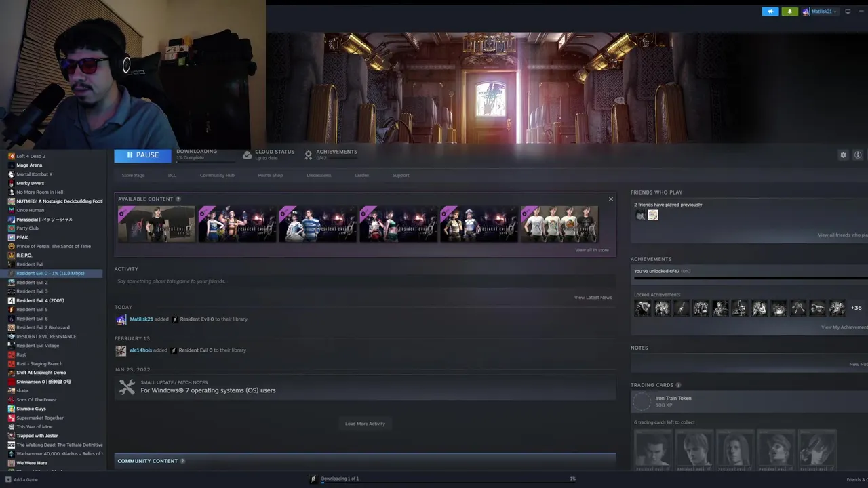The height and width of the screenshot is (488, 868).
Task: Open the game info icon
Action: [858, 155]
